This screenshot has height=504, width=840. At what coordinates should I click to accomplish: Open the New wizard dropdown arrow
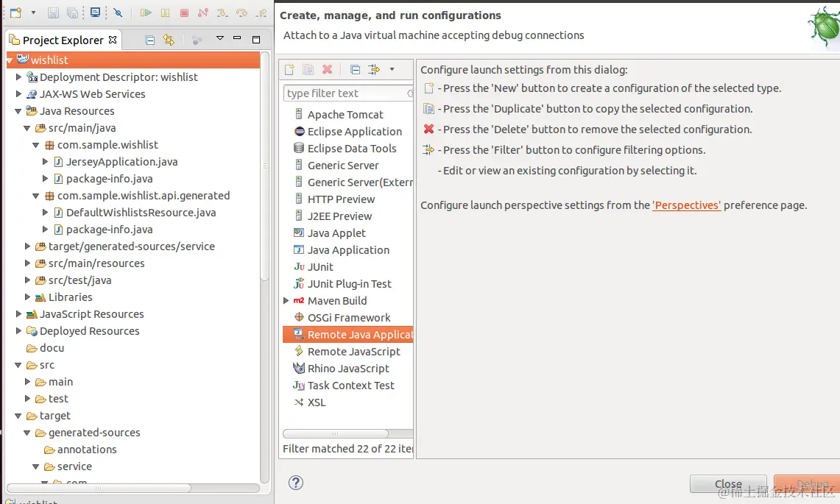pyautogui.click(x=33, y=13)
